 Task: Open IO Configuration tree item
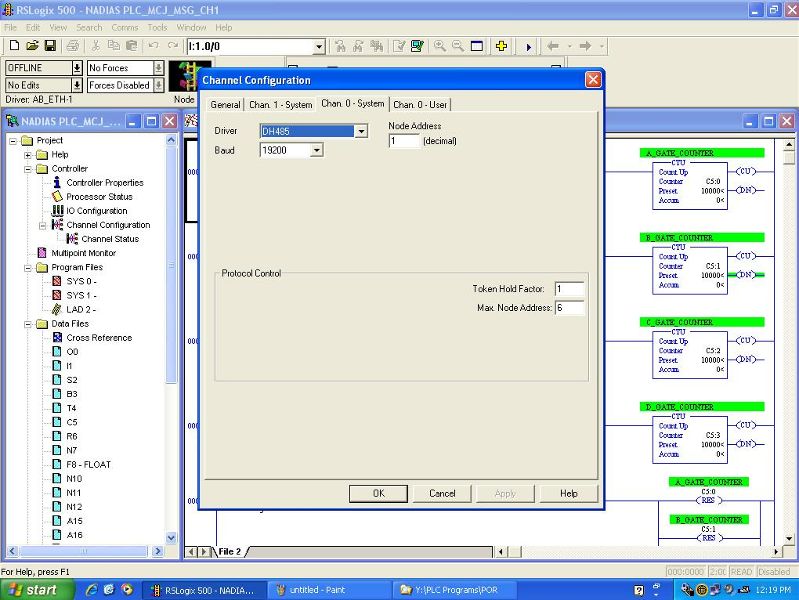point(97,211)
